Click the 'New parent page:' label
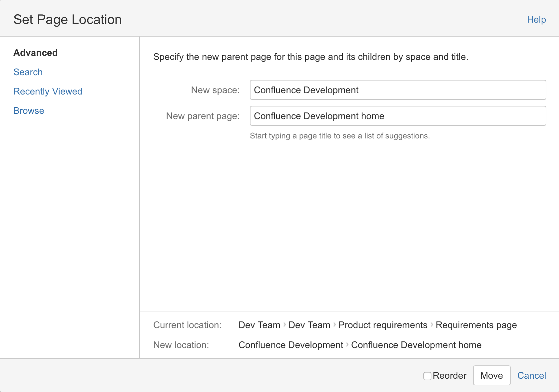559x392 pixels. point(203,116)
